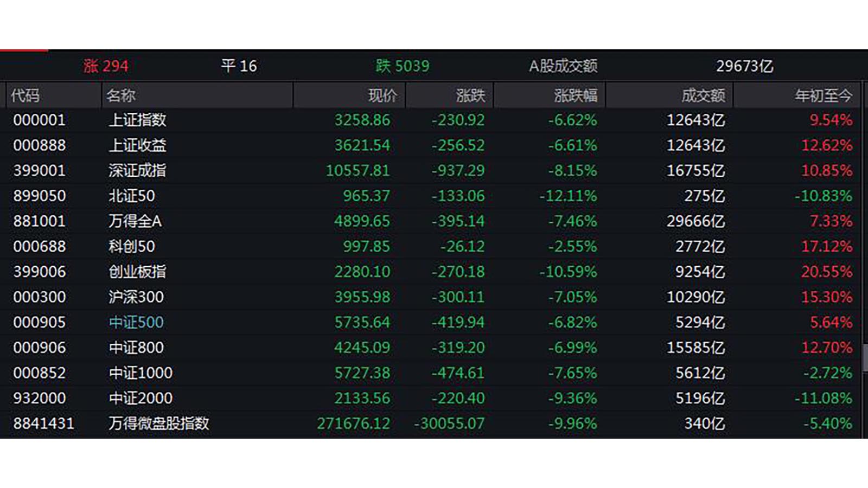Click code 399006
Viewport: 868px width, 488px height.
[x=40, y=272]
